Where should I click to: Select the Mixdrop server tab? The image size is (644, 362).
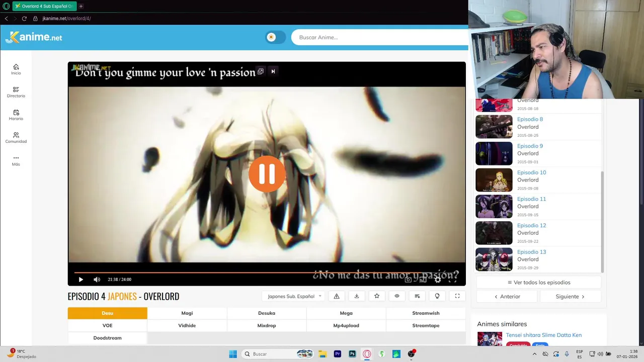[267, 325]
